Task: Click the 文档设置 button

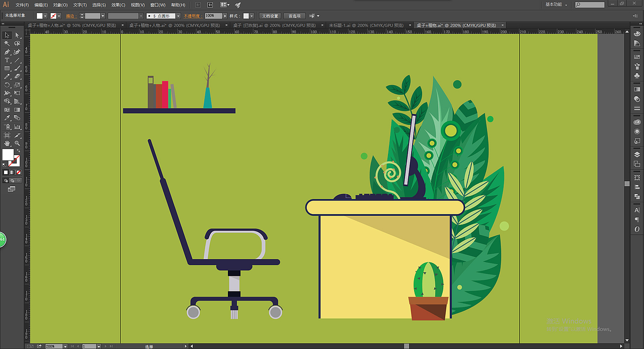Action: (x=270, y=16)
